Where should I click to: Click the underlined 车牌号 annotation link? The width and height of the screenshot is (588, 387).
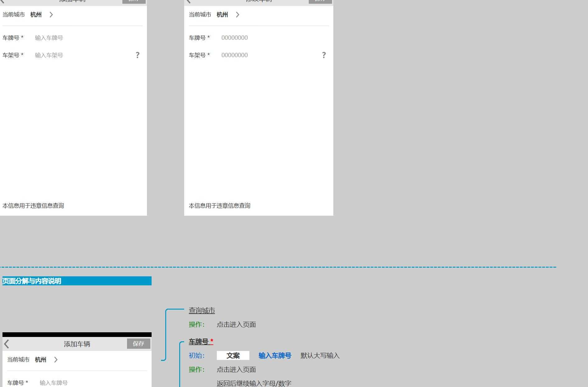click(x=199, y=342)
